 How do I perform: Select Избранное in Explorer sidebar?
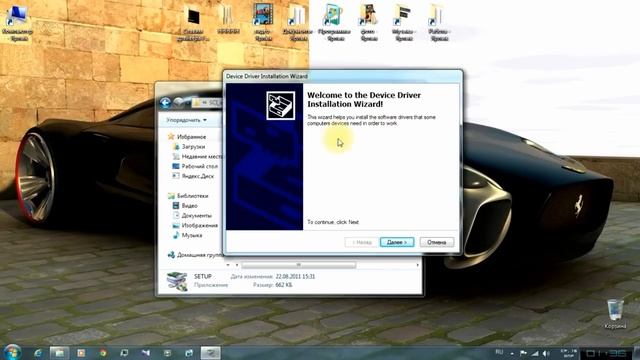(x=191, y=137)
